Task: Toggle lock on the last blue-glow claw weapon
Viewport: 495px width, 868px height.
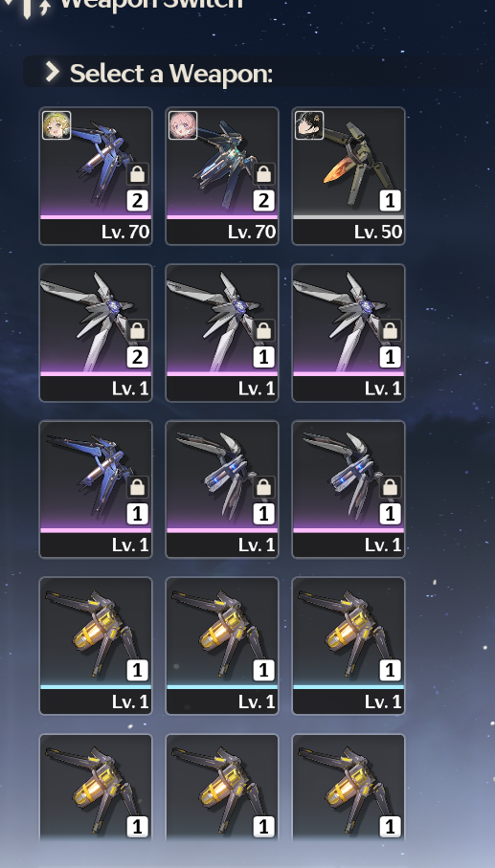Action: click(x=390, y=488)
